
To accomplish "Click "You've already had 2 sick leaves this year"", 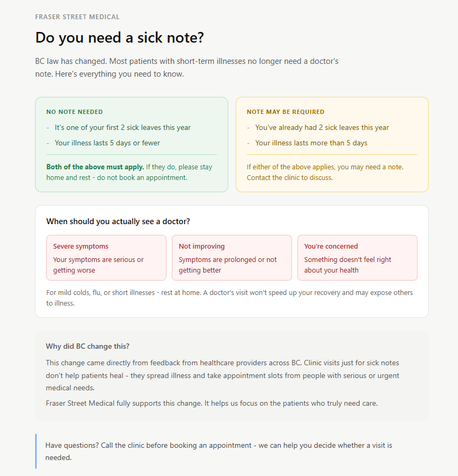I will (322, 128).
